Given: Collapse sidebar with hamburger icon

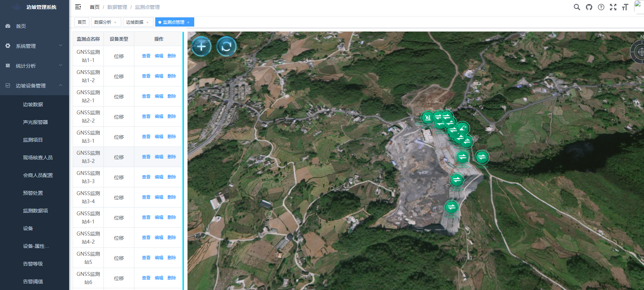Looking at the screenshot, I should [78, 7].
